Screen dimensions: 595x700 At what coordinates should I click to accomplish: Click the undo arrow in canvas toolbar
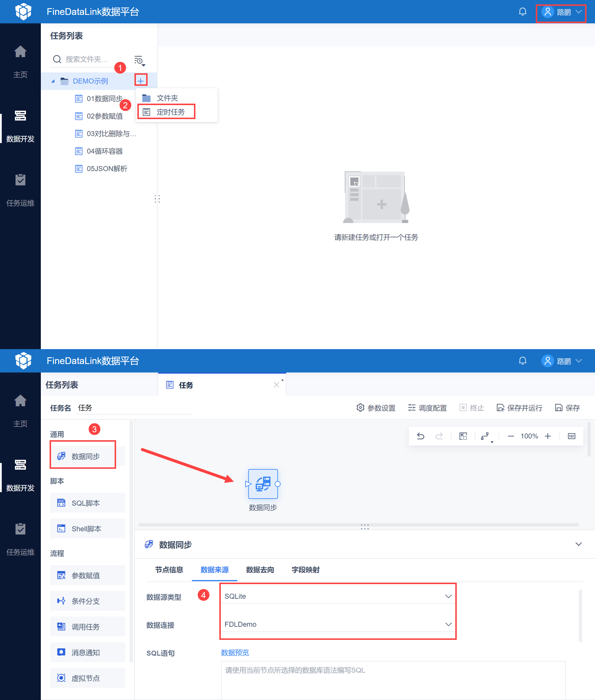(x=420, y=436)
